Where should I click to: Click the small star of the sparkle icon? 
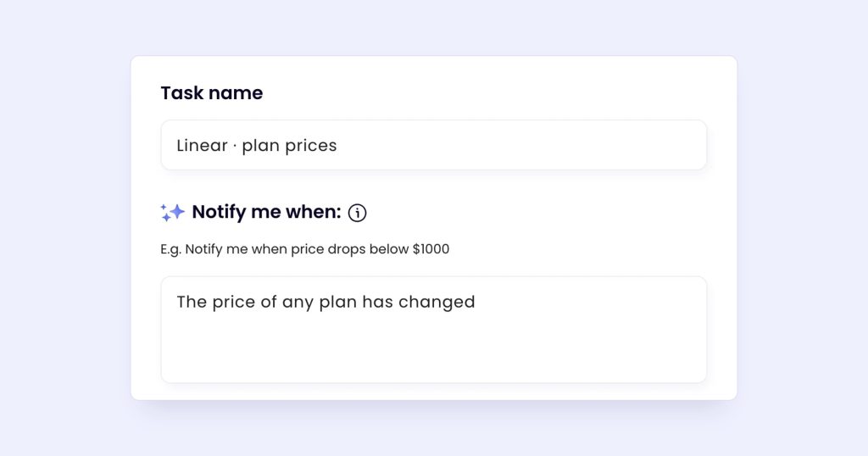166,218
